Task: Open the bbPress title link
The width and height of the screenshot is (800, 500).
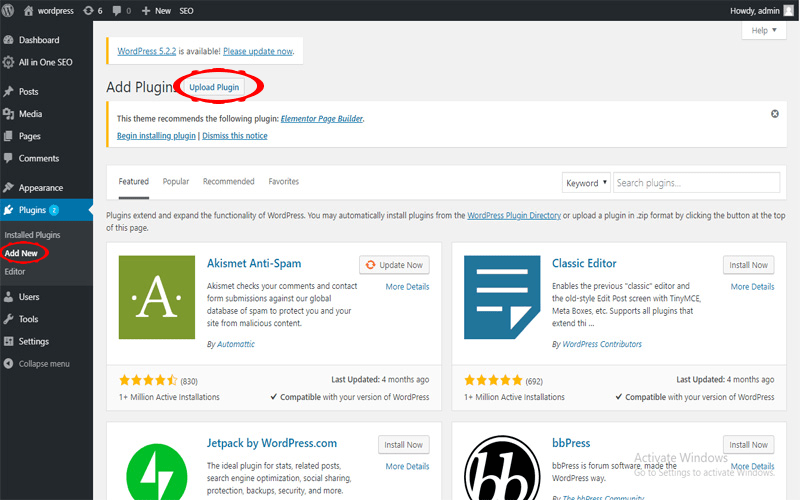Action: click(x=571, y=443)
